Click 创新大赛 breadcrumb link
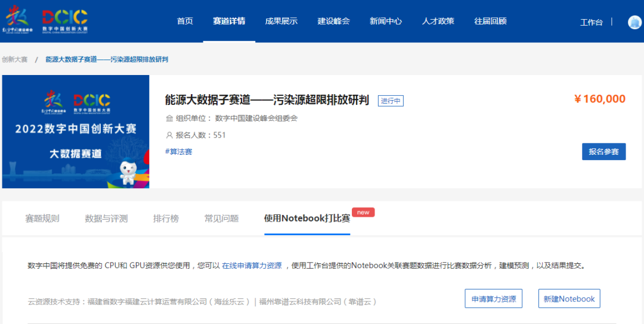 pyautogui.click(x=15, y=60)
